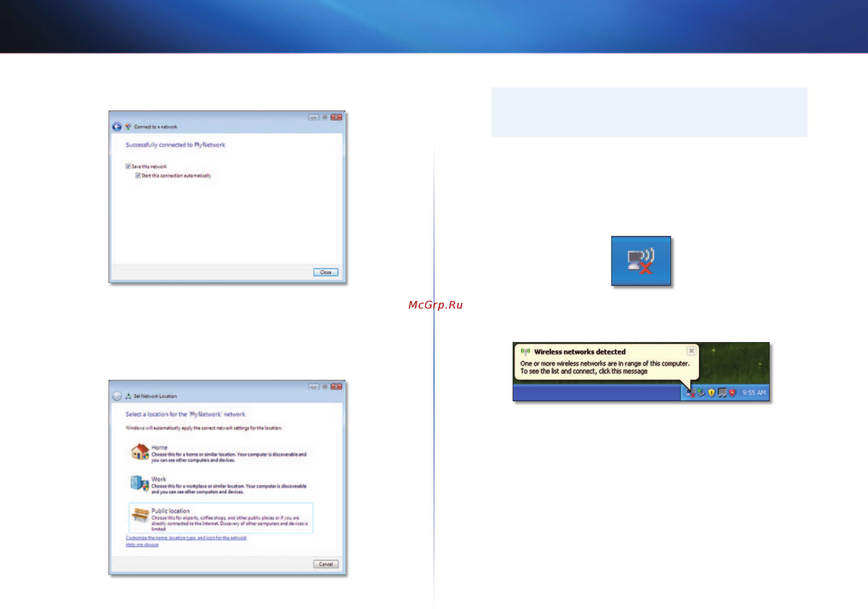Click the back arrow in Set Network Location
Screen dimensions: 868x609
coord(117,396)
